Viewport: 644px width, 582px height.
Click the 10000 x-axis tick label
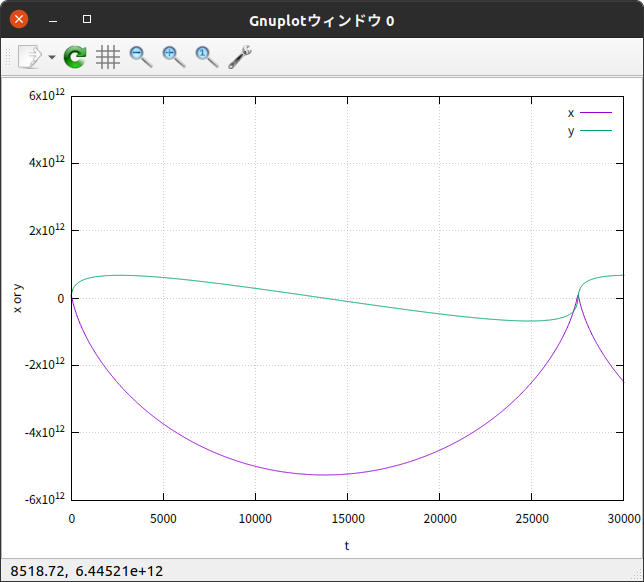point(255,519)
